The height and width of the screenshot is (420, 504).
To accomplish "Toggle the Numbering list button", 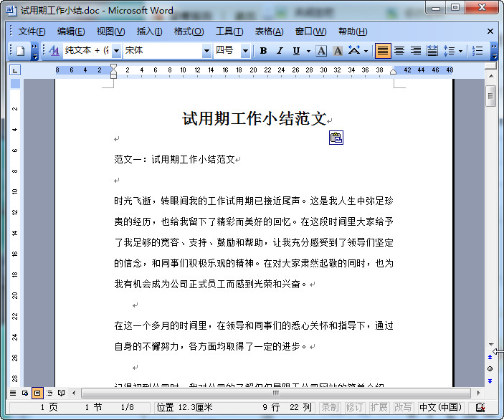I will point(477,51).
